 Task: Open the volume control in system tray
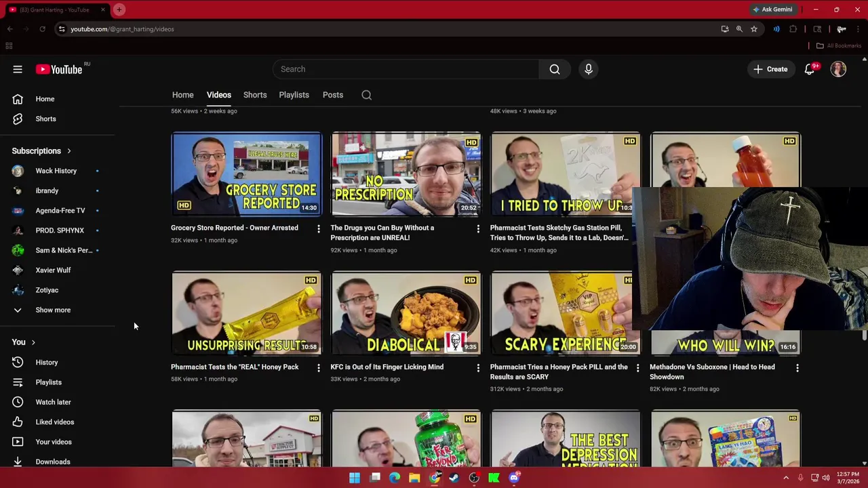coord(826,478)
